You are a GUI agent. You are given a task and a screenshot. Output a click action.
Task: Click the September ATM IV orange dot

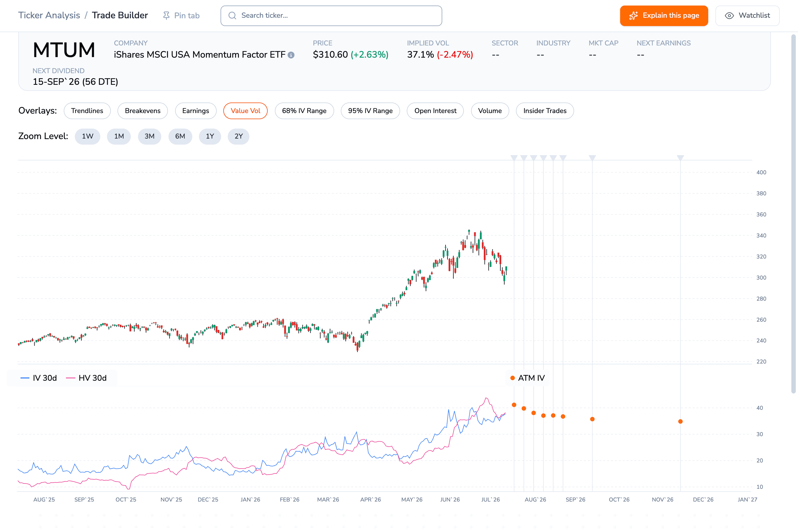pos(592,419)
